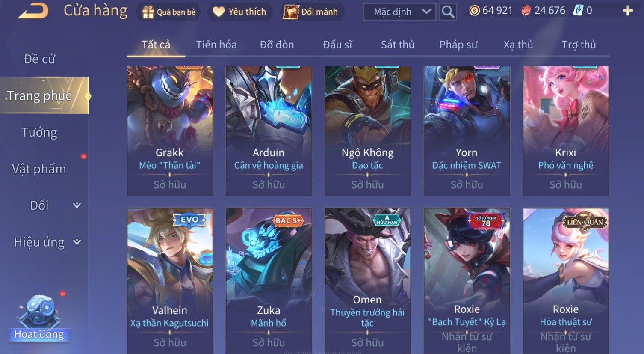Image resolution: width=644 pixels, height=354 pixels.
Task: Switch to the Pháp sư tab
Action: coord(458,45)
